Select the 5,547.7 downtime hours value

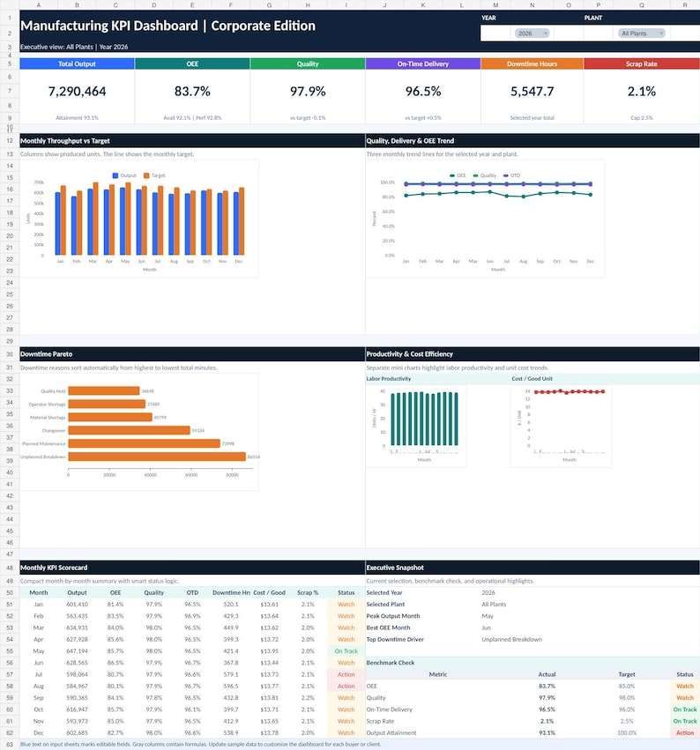click(532, 92)
